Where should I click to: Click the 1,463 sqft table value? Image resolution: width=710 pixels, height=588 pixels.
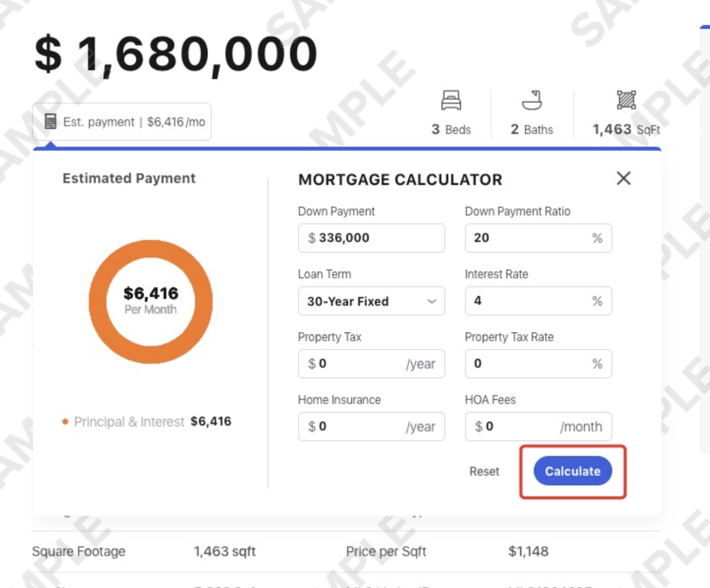(225, 551)
